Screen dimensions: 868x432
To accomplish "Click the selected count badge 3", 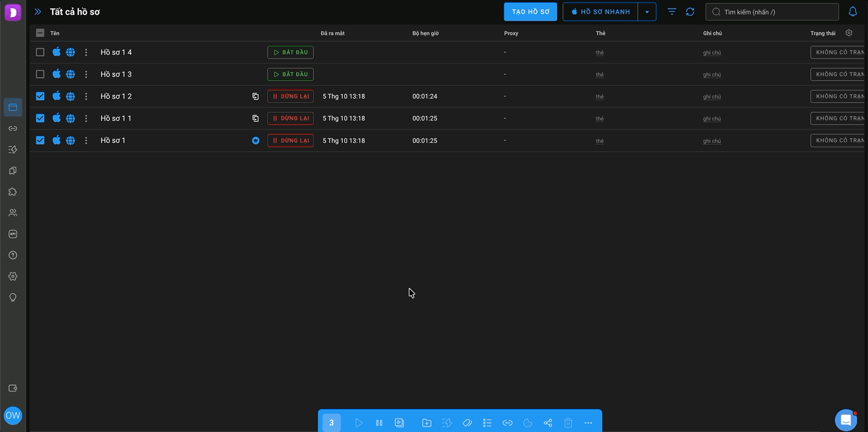I will tap(332, 423).
